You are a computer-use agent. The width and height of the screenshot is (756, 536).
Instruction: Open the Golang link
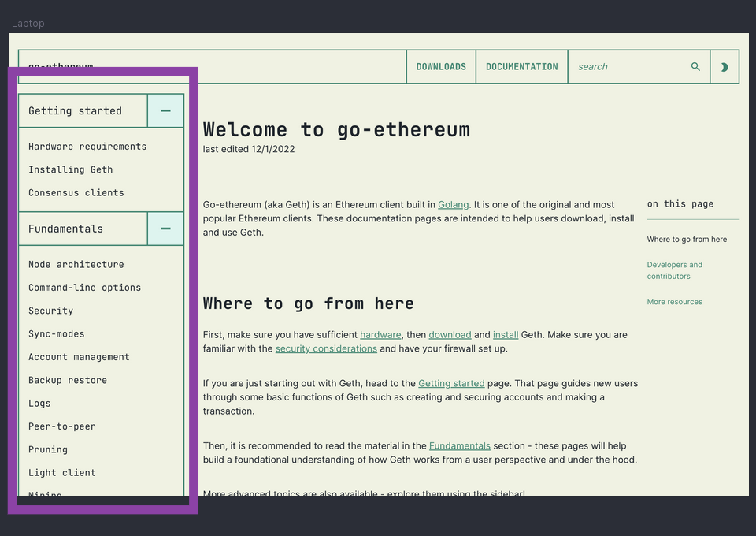453,204
